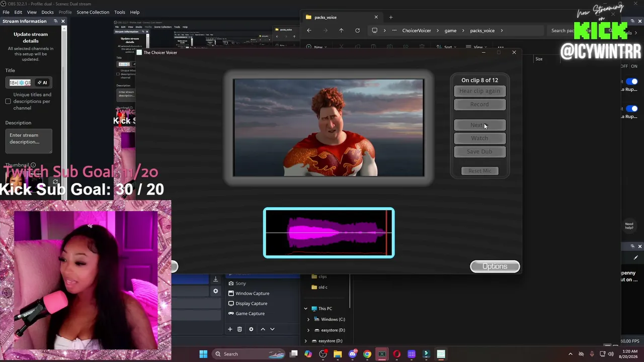Add a new source with plus icon
The image size is (644, 362).
(230, 329)
